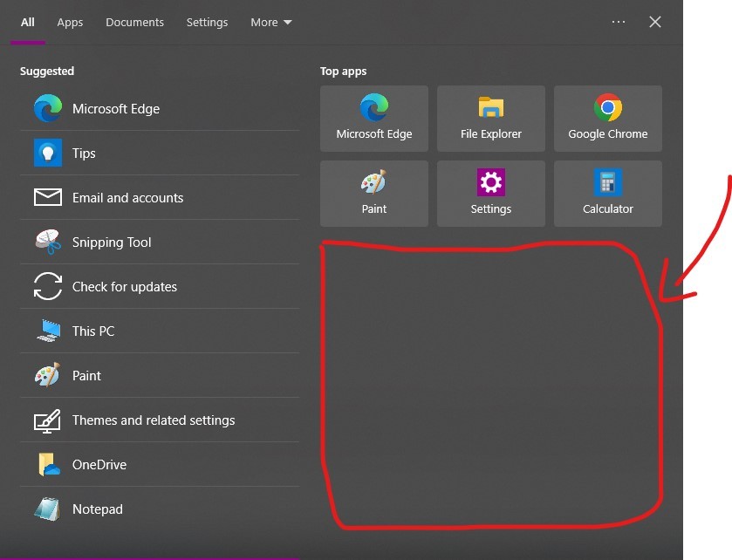The image size is (732, 560).
Task: Open Paint icon in Suggested list
Action: pos(48,375)
